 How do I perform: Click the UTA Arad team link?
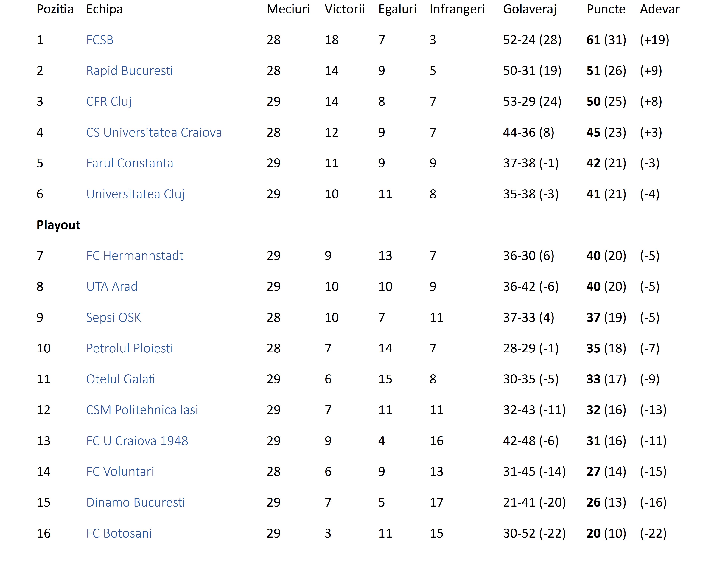pyautogui.click(x=112, y=287)
